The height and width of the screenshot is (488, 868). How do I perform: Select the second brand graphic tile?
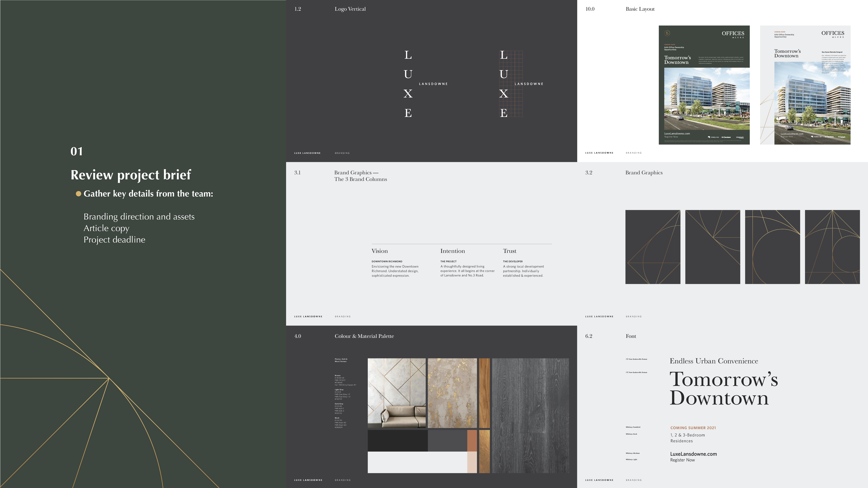[713, 247]
